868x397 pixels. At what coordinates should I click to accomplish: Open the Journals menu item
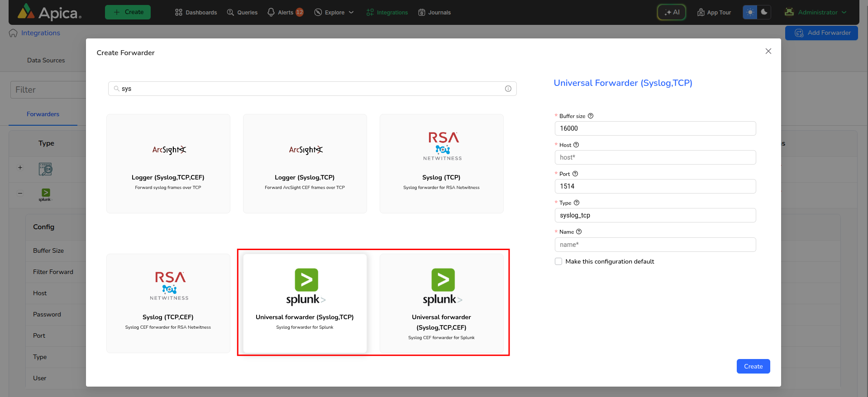point(434,12)
